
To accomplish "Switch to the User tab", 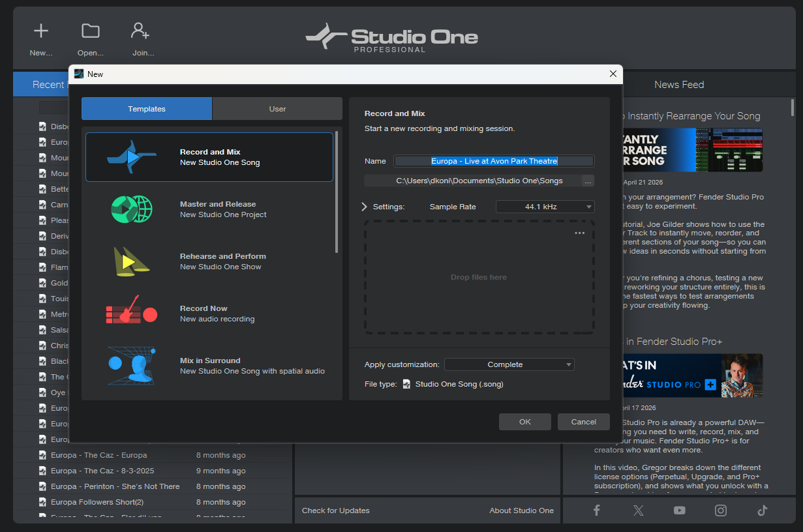I will pyautogui.click(x=277, y=109).
